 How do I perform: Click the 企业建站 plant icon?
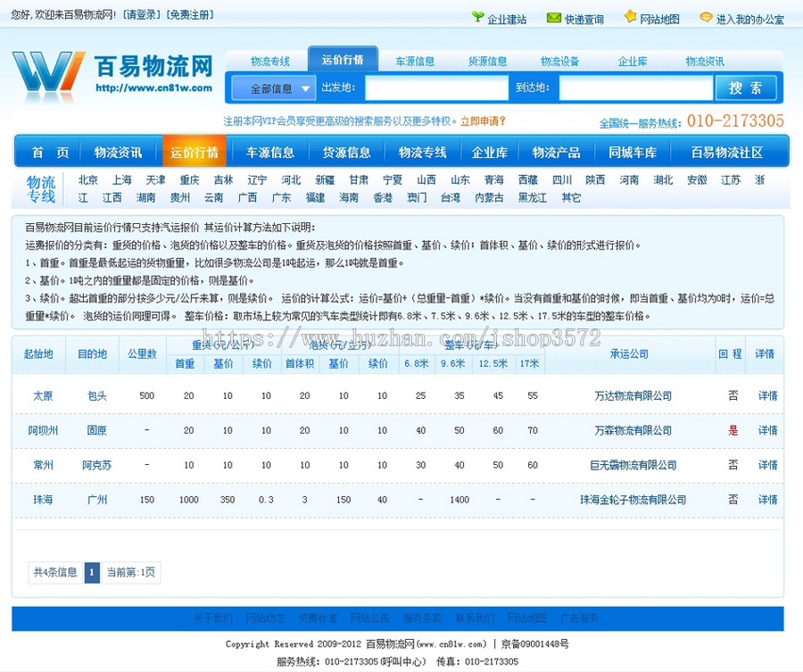click(x=478, y=17)
